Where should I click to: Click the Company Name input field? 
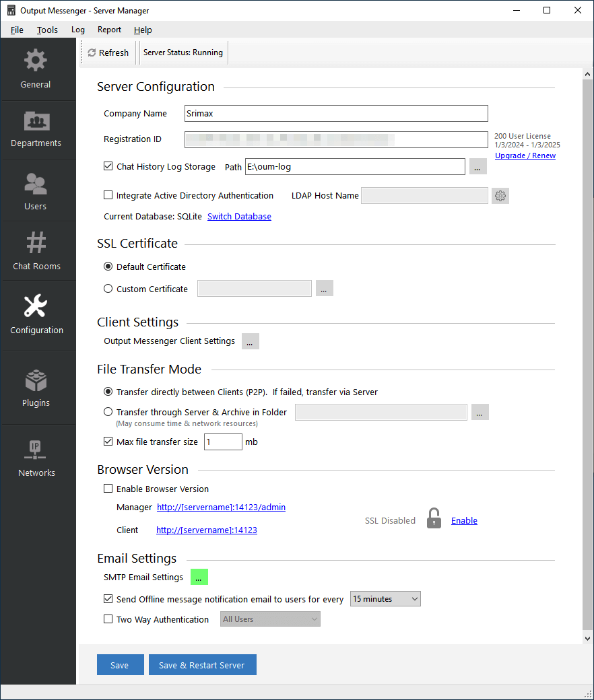click(336, 113)
